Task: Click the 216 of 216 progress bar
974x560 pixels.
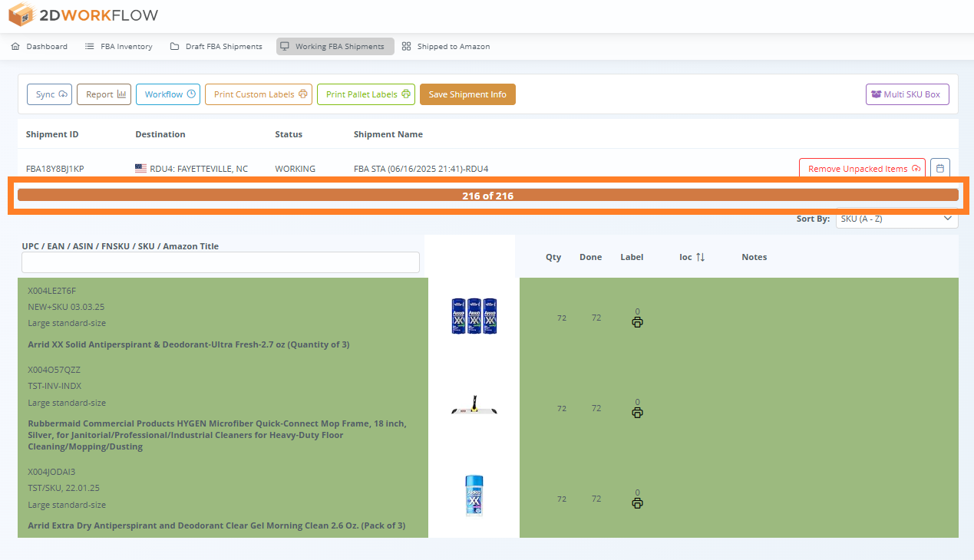Action: [487, 196]
